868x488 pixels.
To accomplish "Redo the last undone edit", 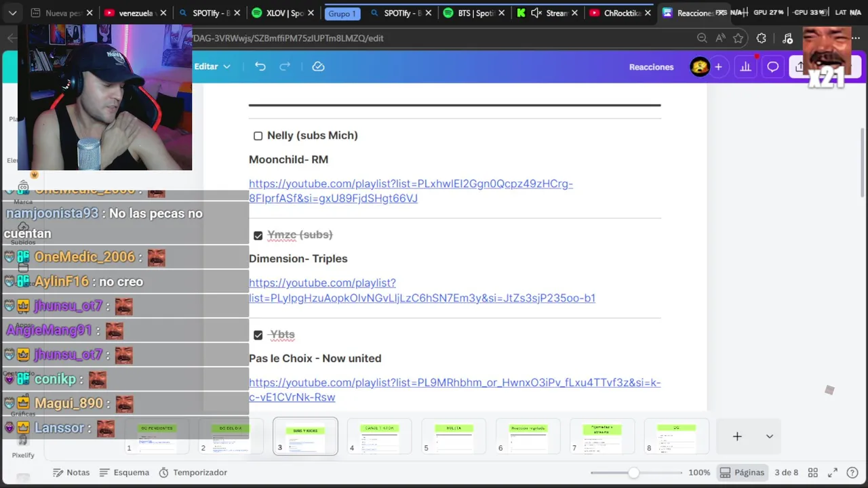I will (285, 66).
